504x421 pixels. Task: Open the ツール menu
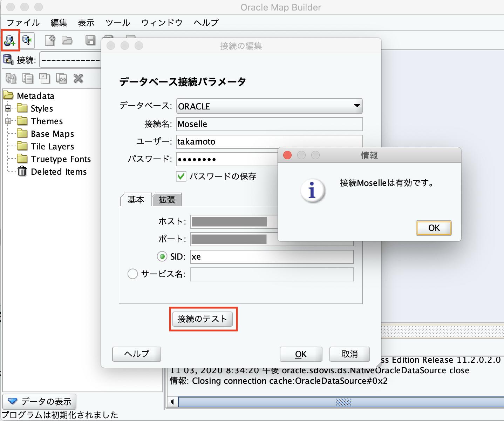(118, 23)
